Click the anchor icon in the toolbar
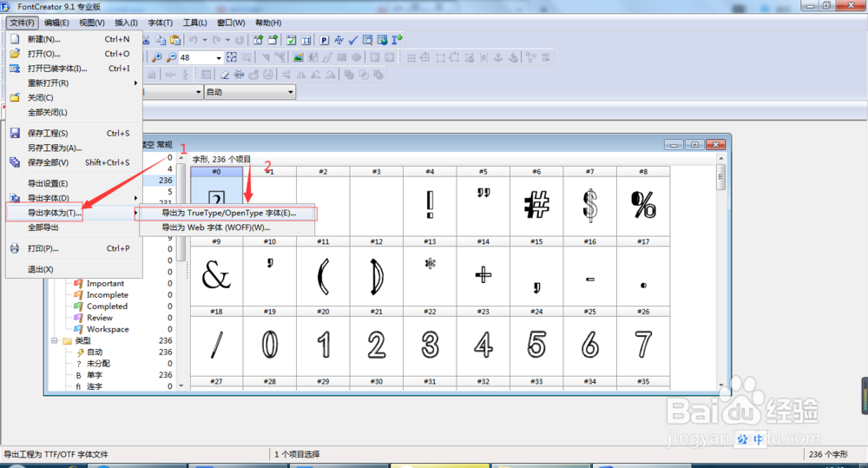 (x=497, y=57)
